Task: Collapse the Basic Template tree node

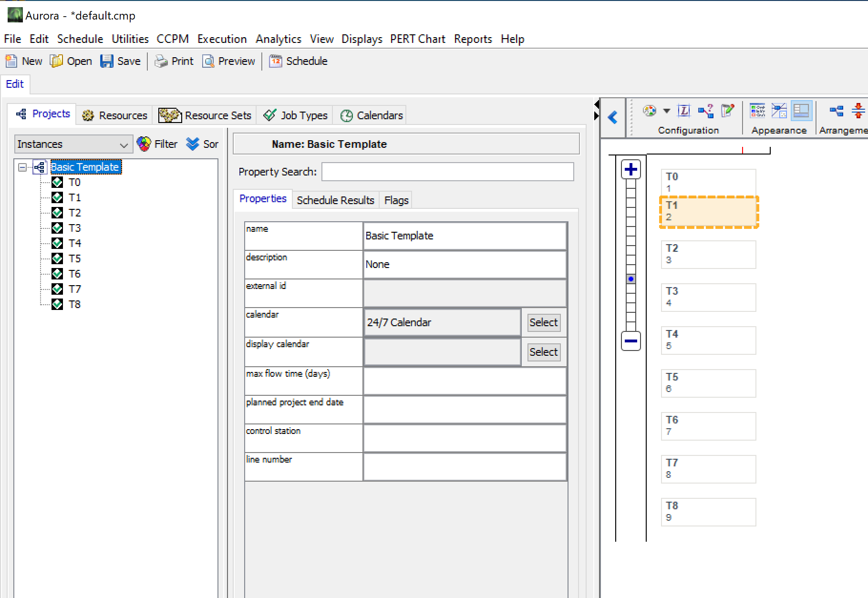Action: 22,167
